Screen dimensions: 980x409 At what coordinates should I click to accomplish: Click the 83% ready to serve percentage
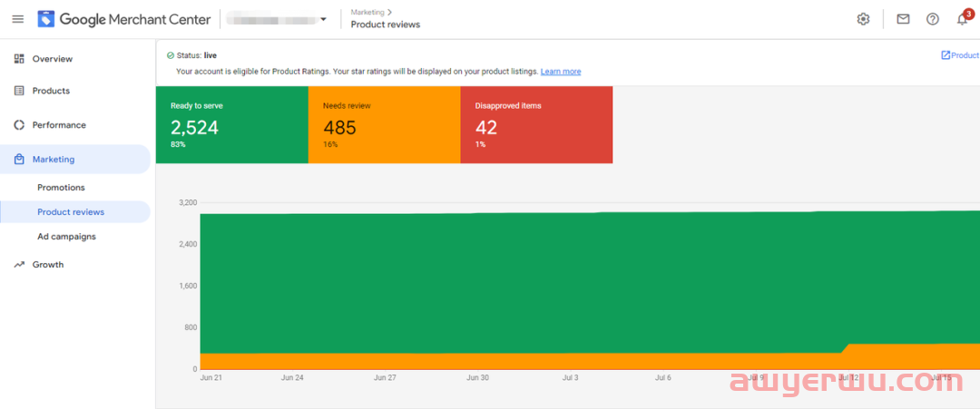(x=178, y=144)
